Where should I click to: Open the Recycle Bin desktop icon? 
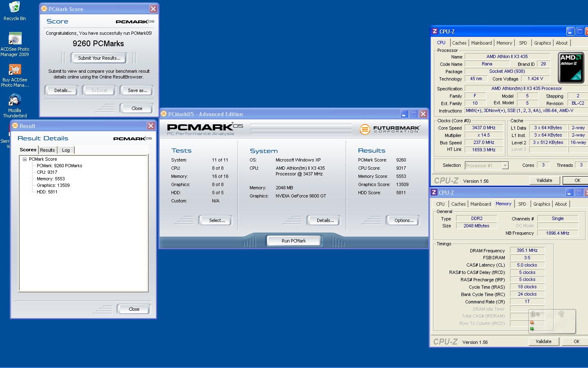click(14, 11)
